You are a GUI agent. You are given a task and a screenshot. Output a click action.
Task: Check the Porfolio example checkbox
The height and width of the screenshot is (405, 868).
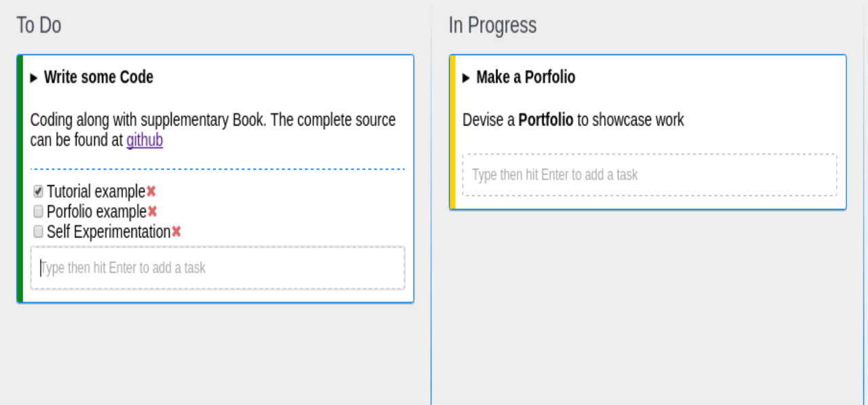point(39,212)
